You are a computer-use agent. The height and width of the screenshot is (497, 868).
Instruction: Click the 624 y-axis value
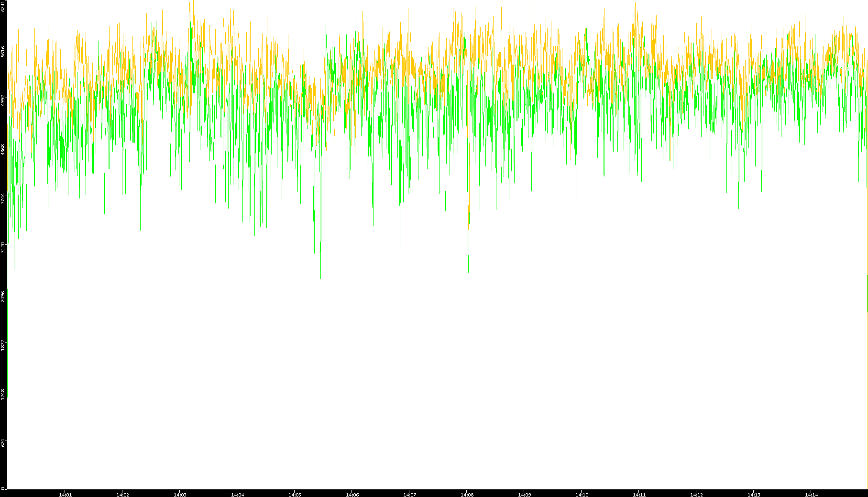tap(3, 443)
